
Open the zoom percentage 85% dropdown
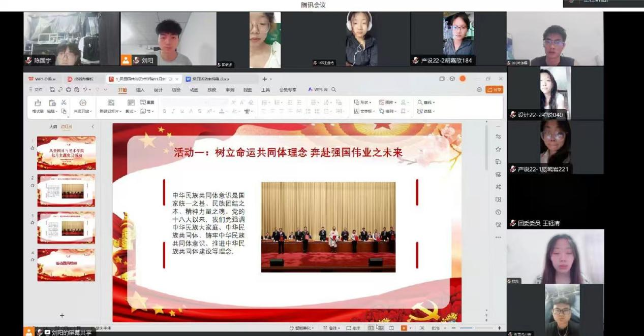tap(437, 328)
